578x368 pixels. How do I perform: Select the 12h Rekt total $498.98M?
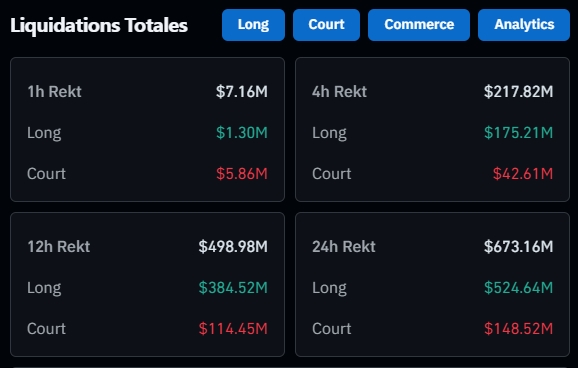tap(233, 246)
